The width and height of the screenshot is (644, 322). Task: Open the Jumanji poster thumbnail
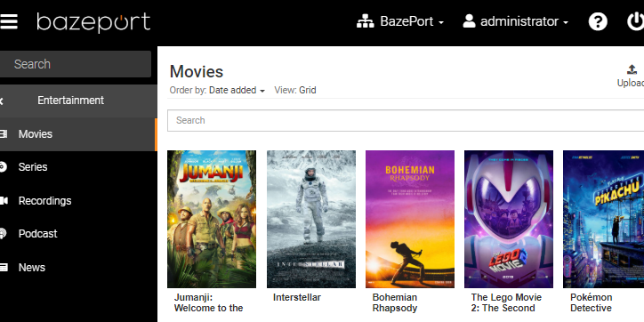tap(212, 219)
